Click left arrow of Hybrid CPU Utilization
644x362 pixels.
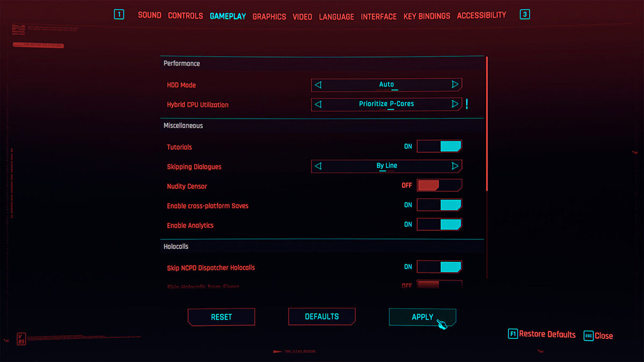click(x=318, y=104)
